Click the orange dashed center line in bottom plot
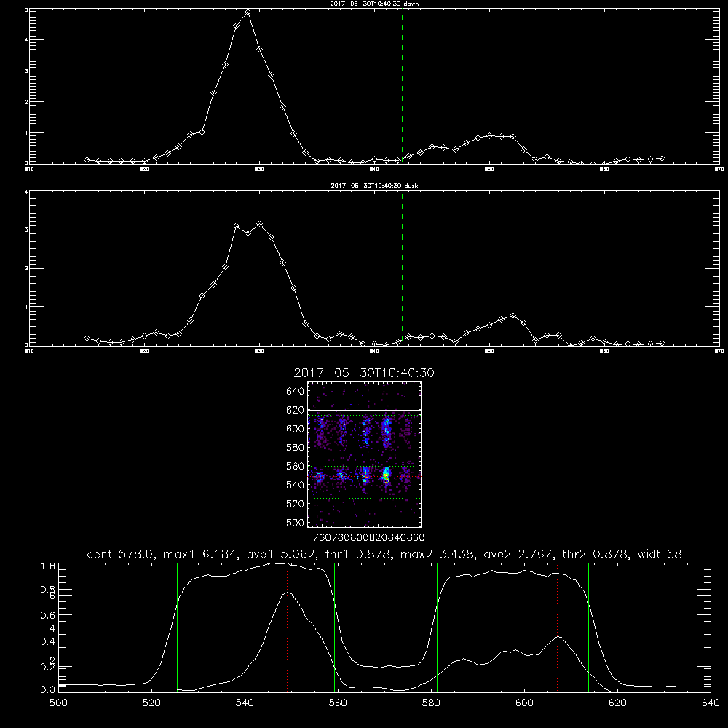Viewport: 728px width, 728px height. tap(422, 627)
